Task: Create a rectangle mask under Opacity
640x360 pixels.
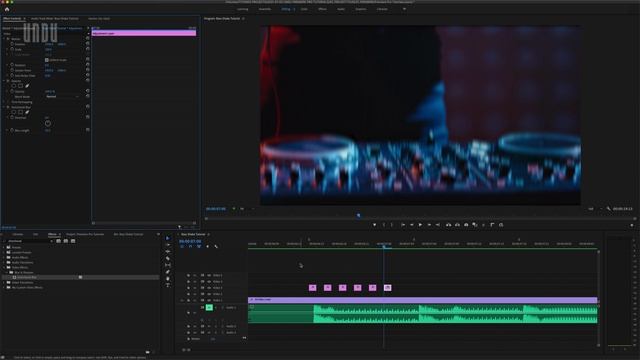Action: tap(20, 86)
